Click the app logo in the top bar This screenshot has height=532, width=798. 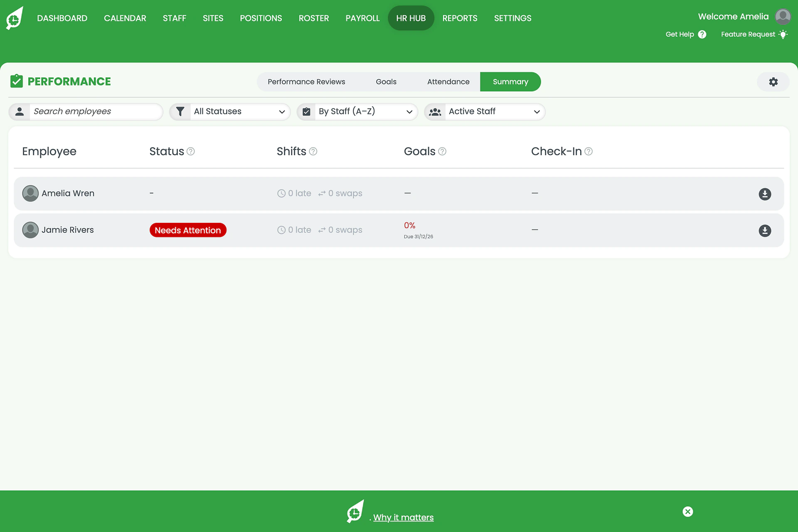click(15, 18)
